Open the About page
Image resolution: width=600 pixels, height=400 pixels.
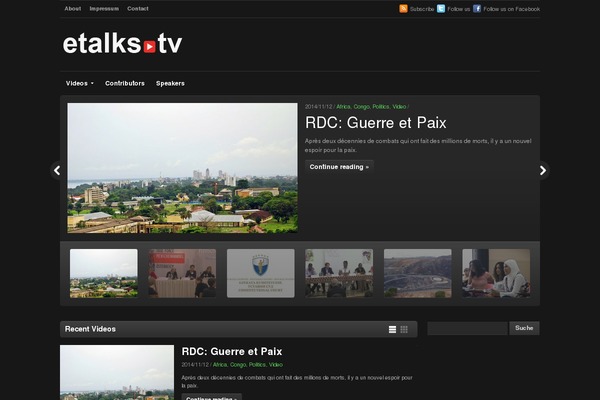73,8
